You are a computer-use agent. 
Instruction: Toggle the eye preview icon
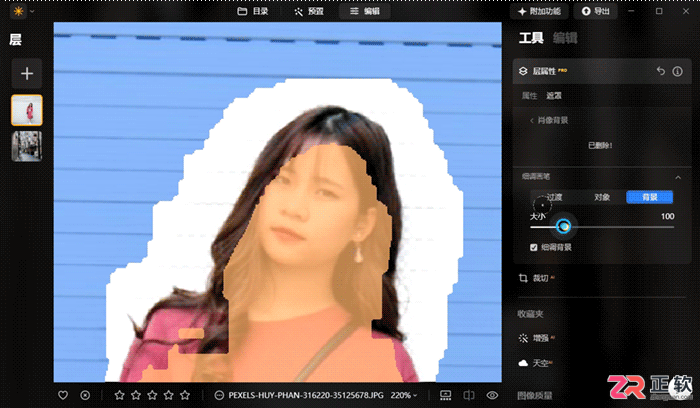click(492, 395)
